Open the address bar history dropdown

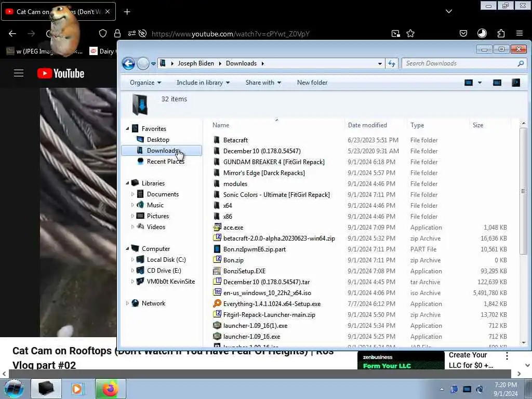point(380,63)
